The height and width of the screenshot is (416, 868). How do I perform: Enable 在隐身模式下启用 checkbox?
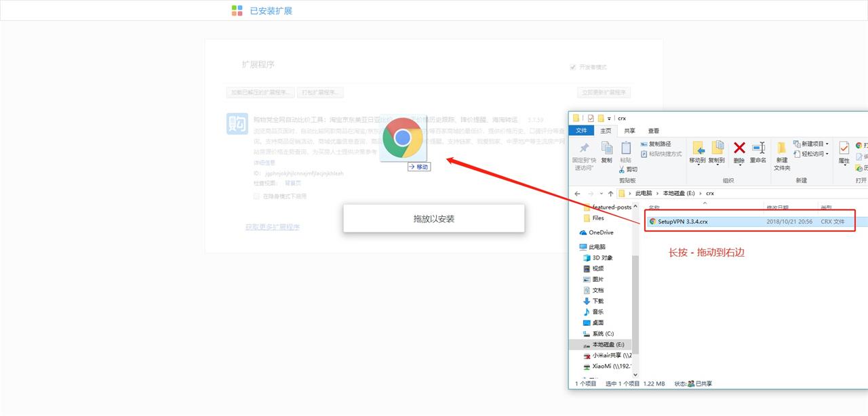pyautogui.click(x=257, y=196)
